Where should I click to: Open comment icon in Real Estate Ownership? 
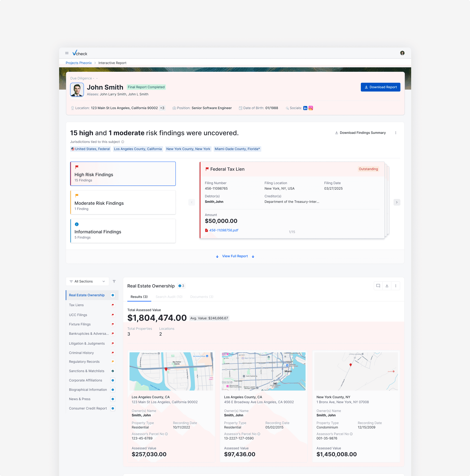(378, 286)
